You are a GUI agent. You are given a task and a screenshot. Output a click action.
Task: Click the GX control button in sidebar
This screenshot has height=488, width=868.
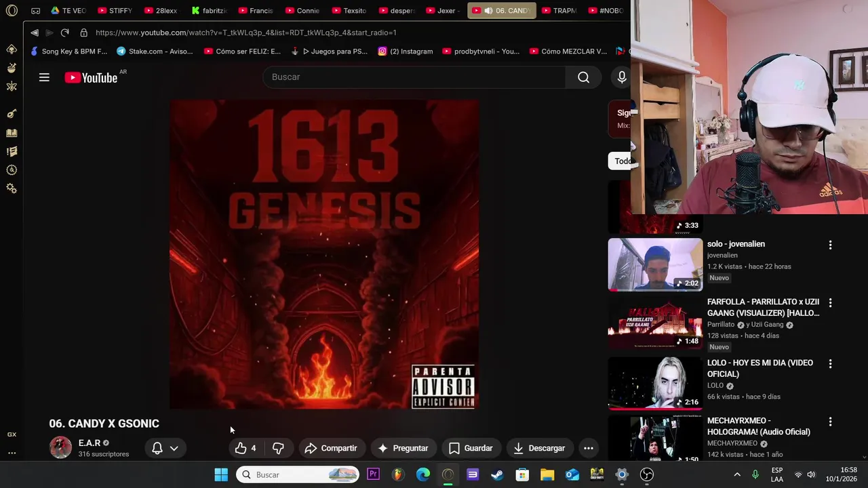(x=12, y=434)
